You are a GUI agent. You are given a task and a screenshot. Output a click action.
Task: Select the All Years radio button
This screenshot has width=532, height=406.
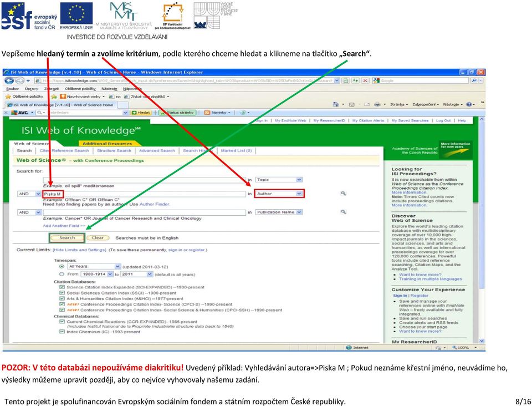62,266
